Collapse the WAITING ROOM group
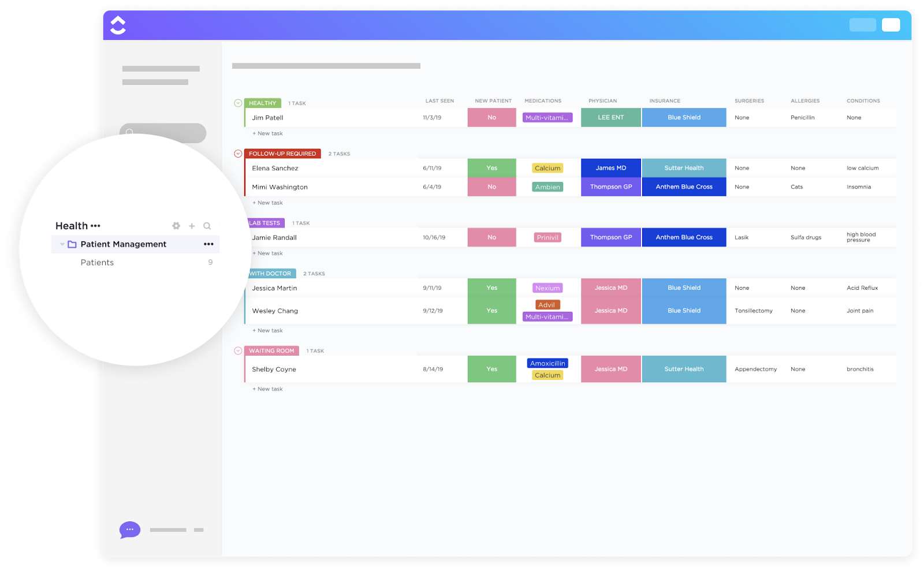Image resolution: width=924 pixels, height=571 pixels. [x=237, y=350]
